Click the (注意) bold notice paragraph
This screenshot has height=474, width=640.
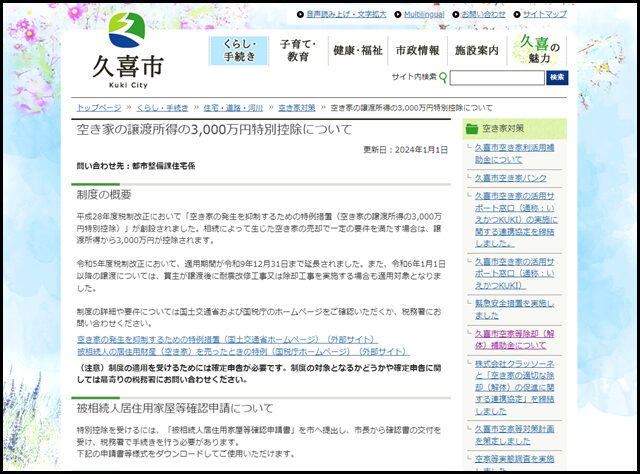[x=259, y=374]
